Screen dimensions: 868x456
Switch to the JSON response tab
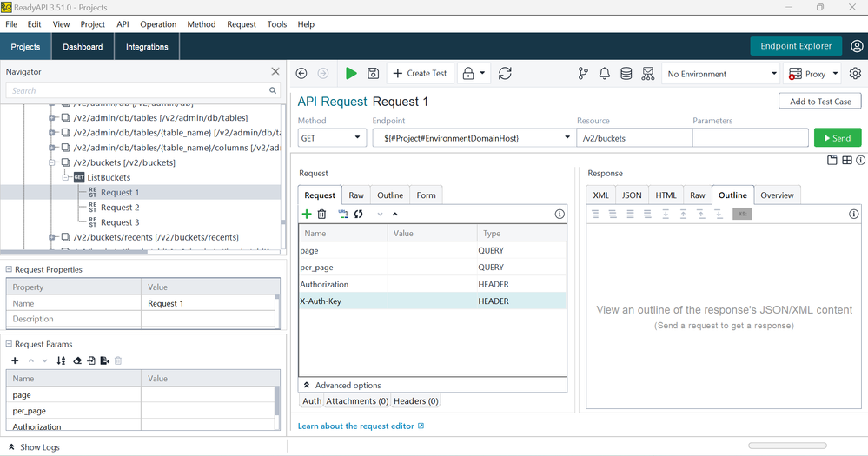click(632, 195)
